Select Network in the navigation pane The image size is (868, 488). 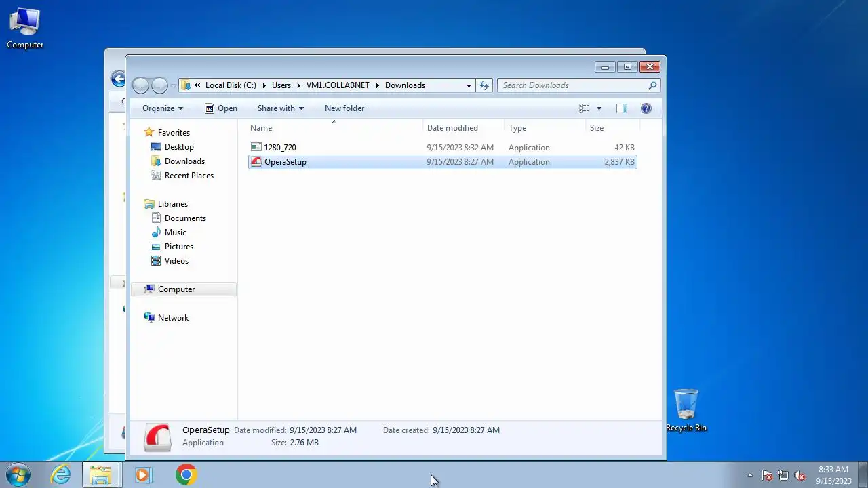[x=173, y=318]
